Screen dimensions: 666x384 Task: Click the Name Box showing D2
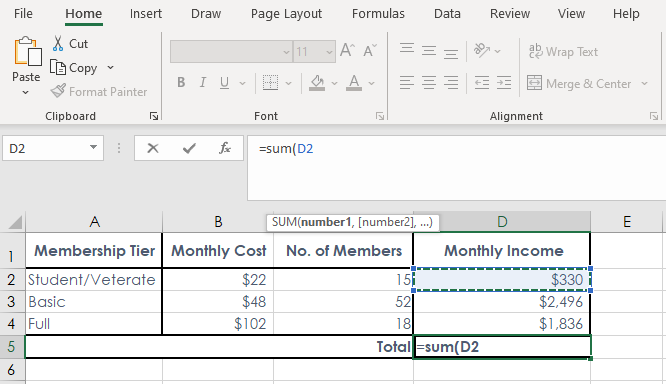click(x=53, y=148)
